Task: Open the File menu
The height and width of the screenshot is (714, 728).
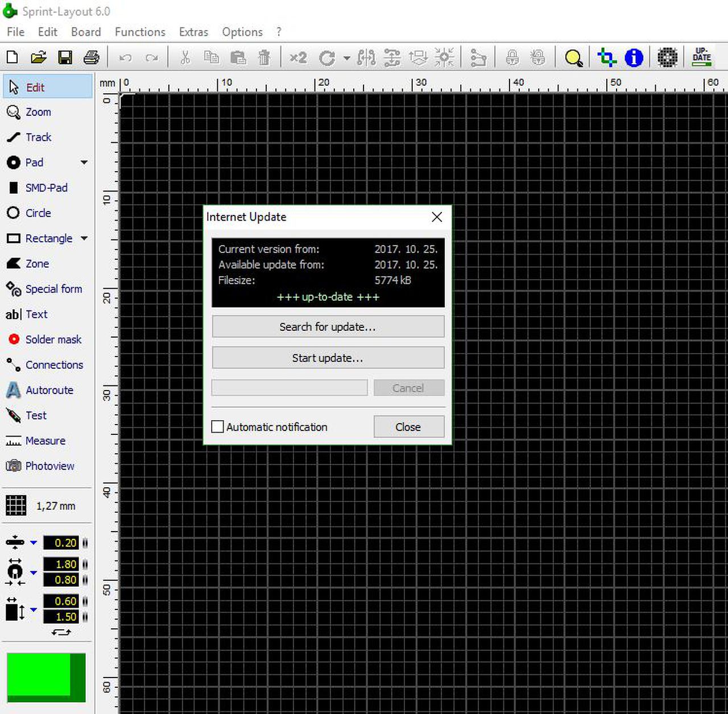Action: click(x=15, y=32)
